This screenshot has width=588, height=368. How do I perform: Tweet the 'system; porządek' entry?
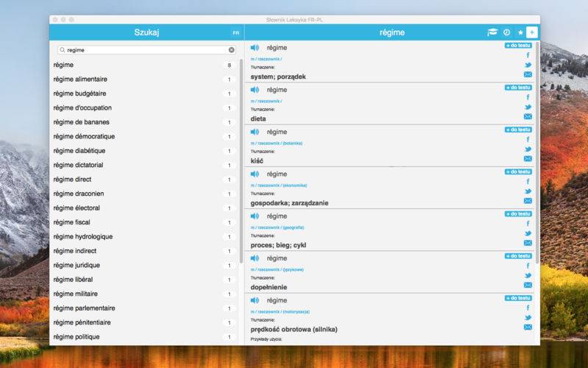(x=528, y=65)
